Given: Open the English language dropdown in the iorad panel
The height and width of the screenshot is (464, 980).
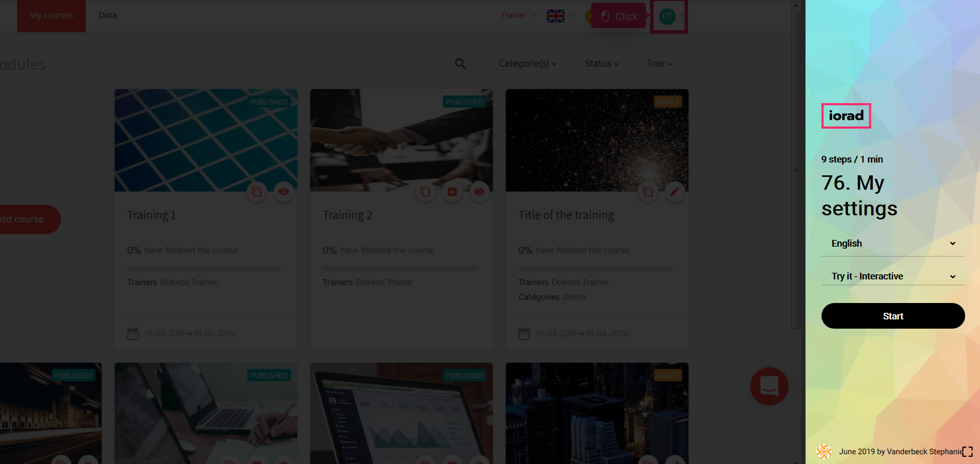Looking at the screenshot, I should pos(893,244).
